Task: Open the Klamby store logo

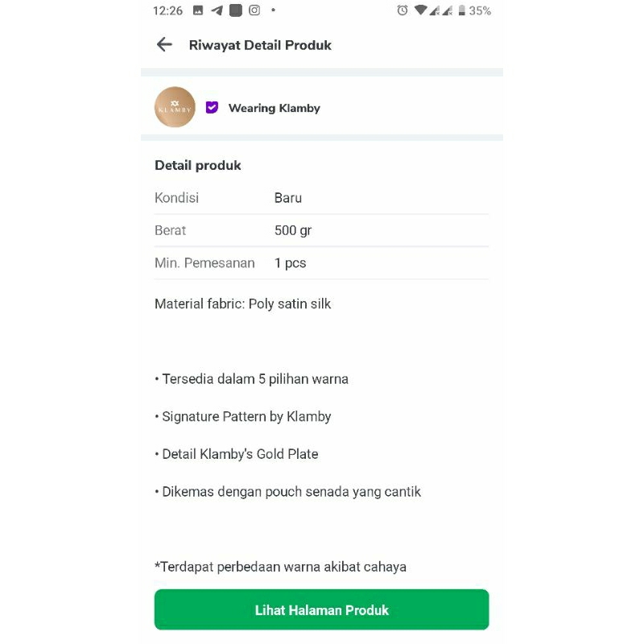Action: click(x=175, y=107)
